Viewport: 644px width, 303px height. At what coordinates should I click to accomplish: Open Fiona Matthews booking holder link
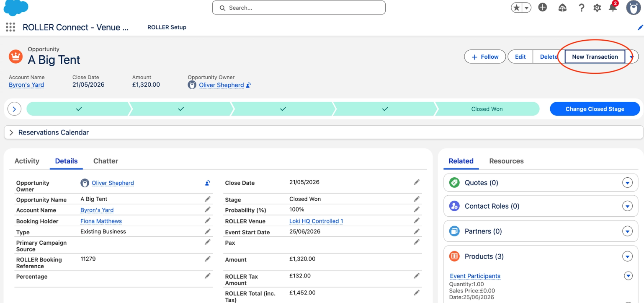(101, 221)
